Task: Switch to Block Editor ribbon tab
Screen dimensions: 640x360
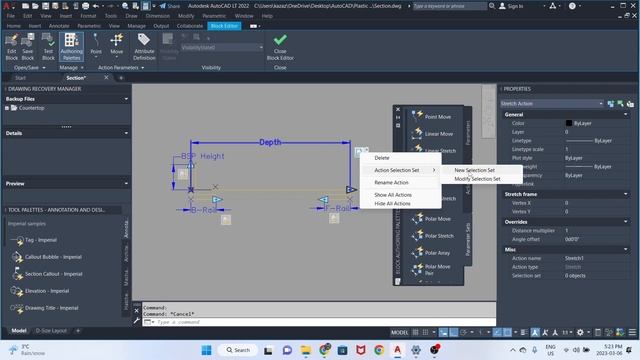Action: pos(224,26)
